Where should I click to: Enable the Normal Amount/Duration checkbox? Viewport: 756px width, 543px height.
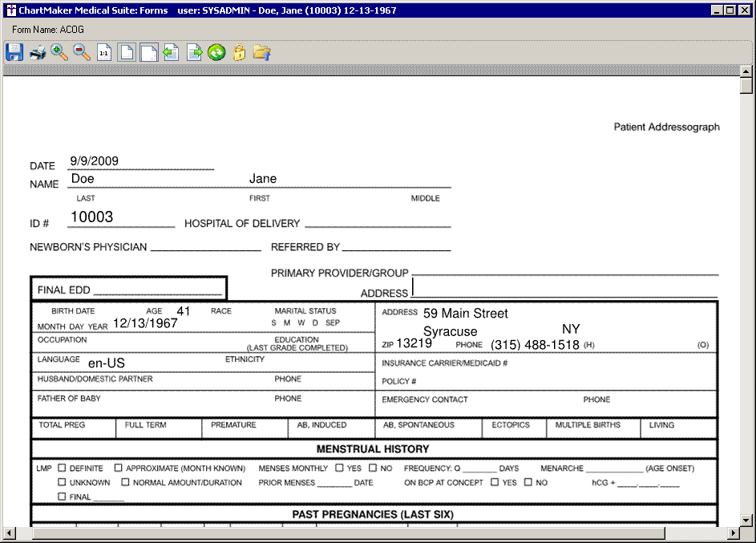(x=125, y=483)
